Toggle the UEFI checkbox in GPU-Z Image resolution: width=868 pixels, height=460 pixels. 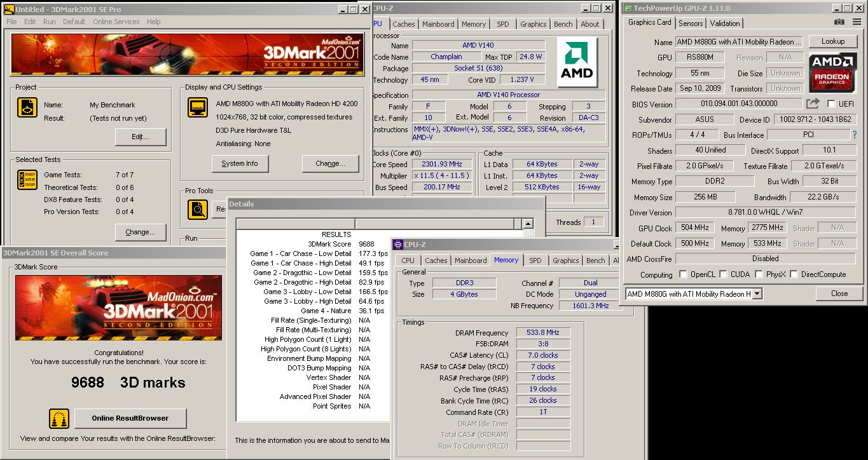pyautogui.click(x=831, y=104)
